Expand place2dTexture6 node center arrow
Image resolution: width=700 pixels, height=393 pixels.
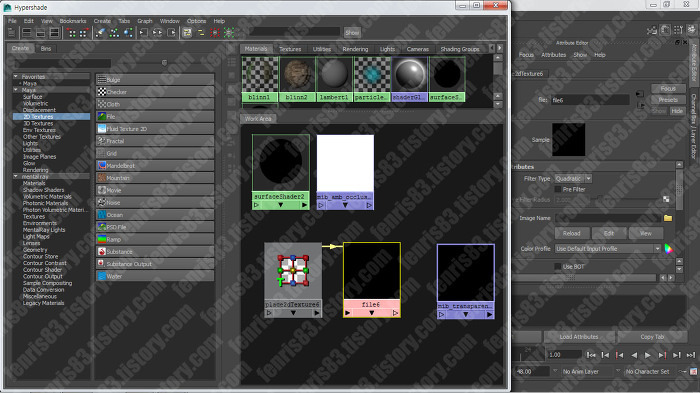(293, 313)
